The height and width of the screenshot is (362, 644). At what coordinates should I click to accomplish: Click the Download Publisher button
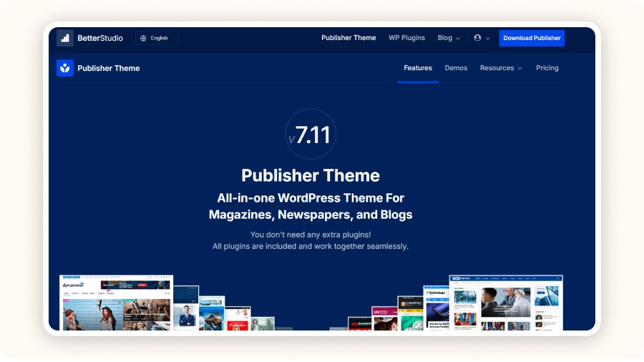pyautogui.click(x=532, y=38)
